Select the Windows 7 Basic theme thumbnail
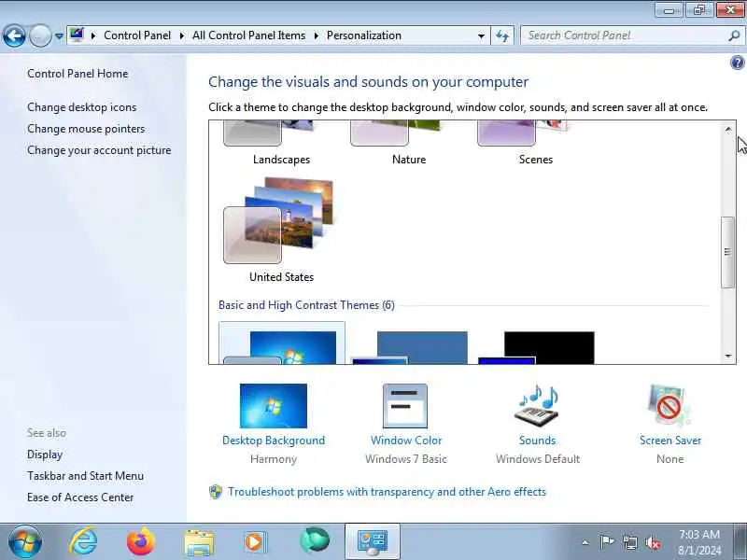Viewport: 747px width, 560px height. pos(282,343)
